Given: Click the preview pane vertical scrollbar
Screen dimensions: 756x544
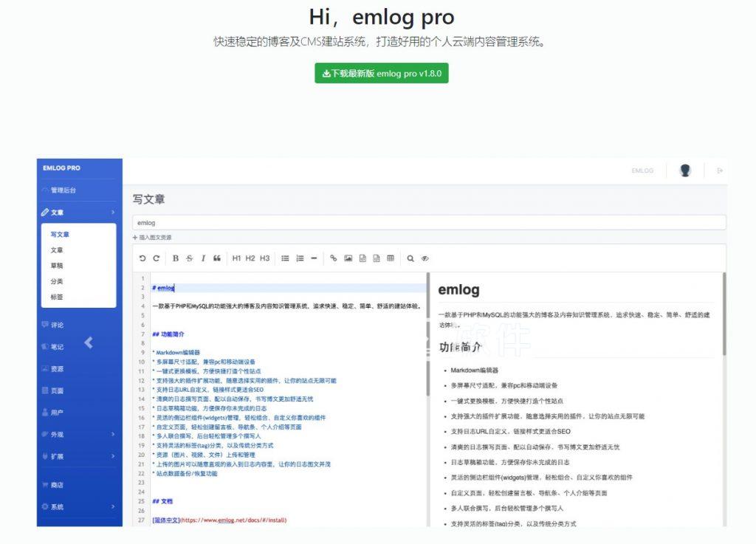Looking at the screenshot, I should (x=724, y=314).
